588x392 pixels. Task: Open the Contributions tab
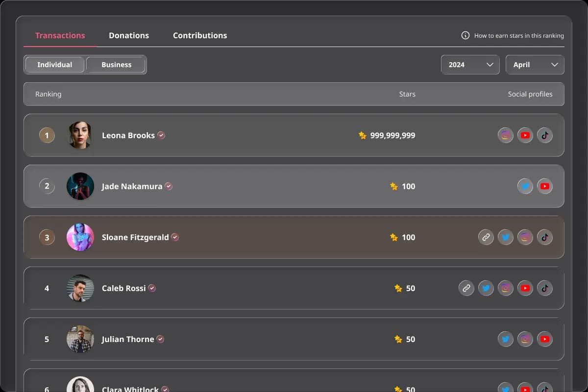point(200,35)
